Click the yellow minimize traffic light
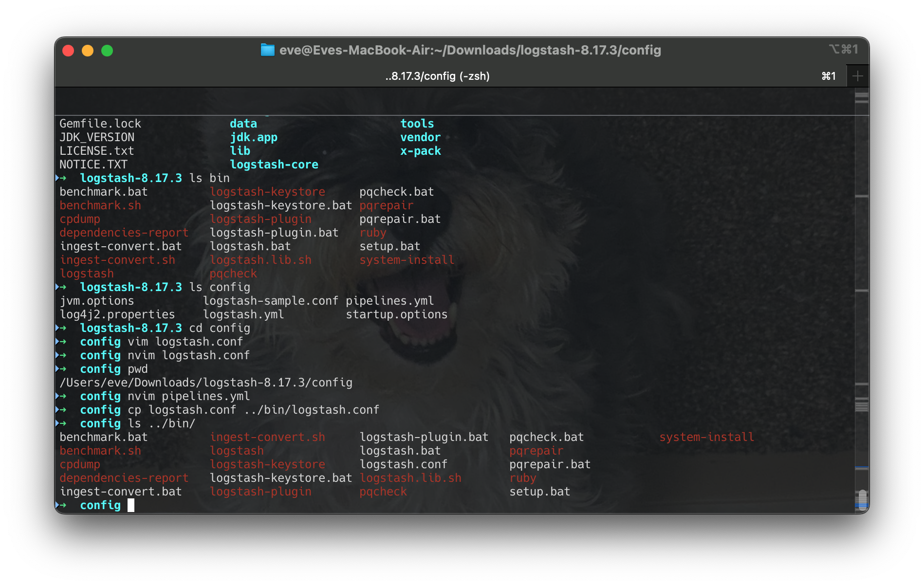This screenshot has width=924, height=586. pos(88,50)
